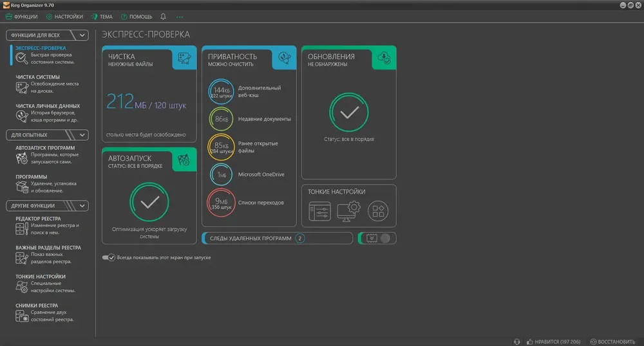
Task: Click the Списки переходов red circle indicator
Action: (222, 203)
